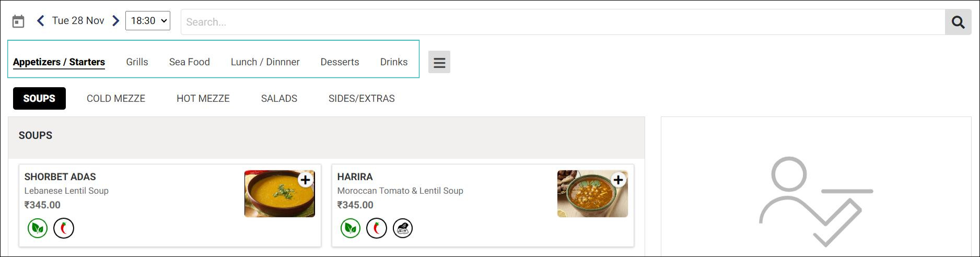Add Shorbet Adas with the plus icon
The height and width of the screenshot is (257, 980).
coord(305,180)
